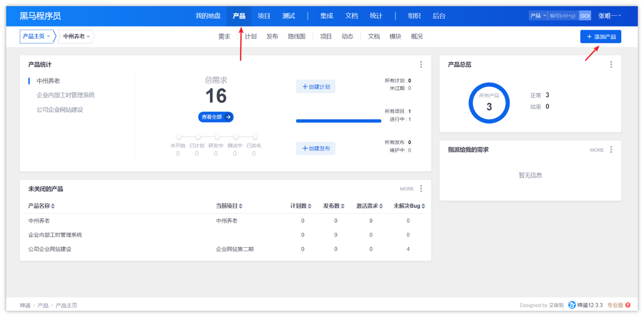This screenshot has width=644, height=317.
Task: Sort the table by 产品名称 column
Action: (42, 206)
